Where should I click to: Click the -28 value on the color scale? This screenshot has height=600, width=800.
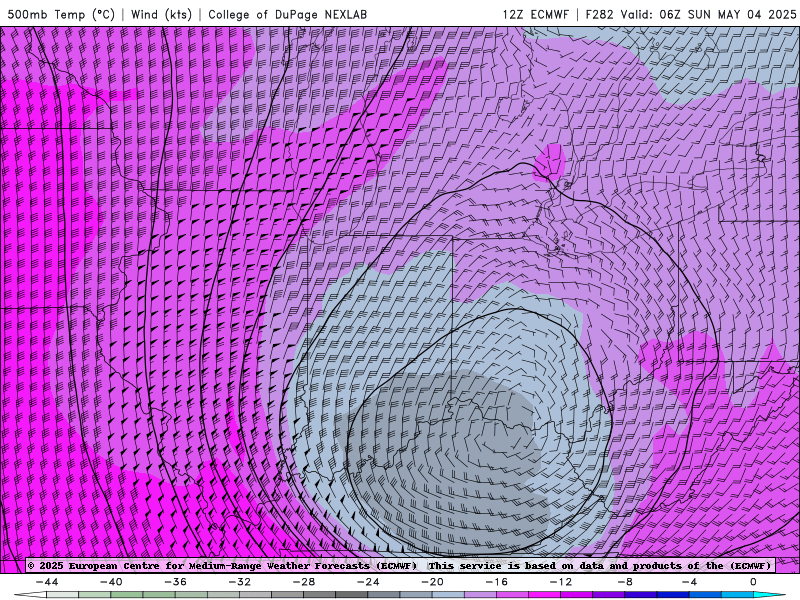coord(304,582)
